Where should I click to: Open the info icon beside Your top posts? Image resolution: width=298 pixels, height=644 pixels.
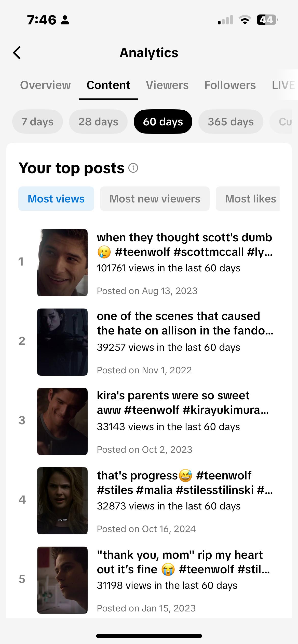pos(133,168)
